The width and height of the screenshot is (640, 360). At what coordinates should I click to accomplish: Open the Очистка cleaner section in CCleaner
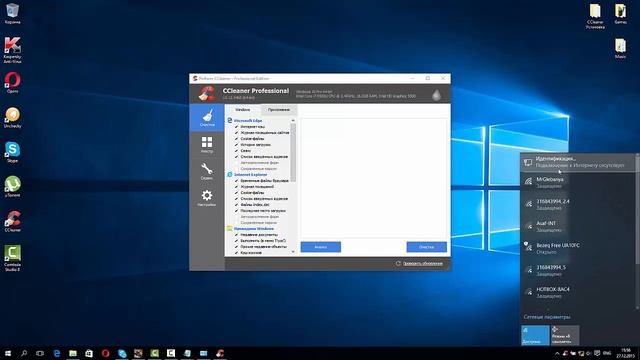207,118
